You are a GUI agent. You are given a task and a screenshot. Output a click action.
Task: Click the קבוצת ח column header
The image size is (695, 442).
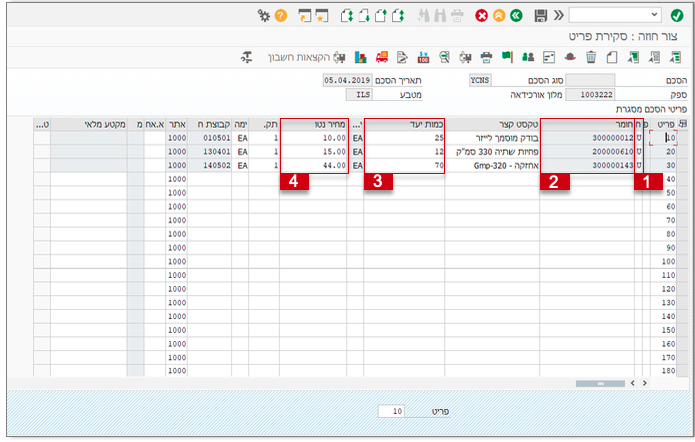[210, 125]
